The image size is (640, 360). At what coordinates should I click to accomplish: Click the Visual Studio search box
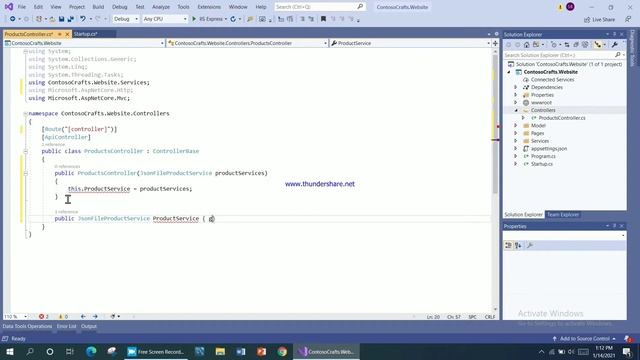320,7
